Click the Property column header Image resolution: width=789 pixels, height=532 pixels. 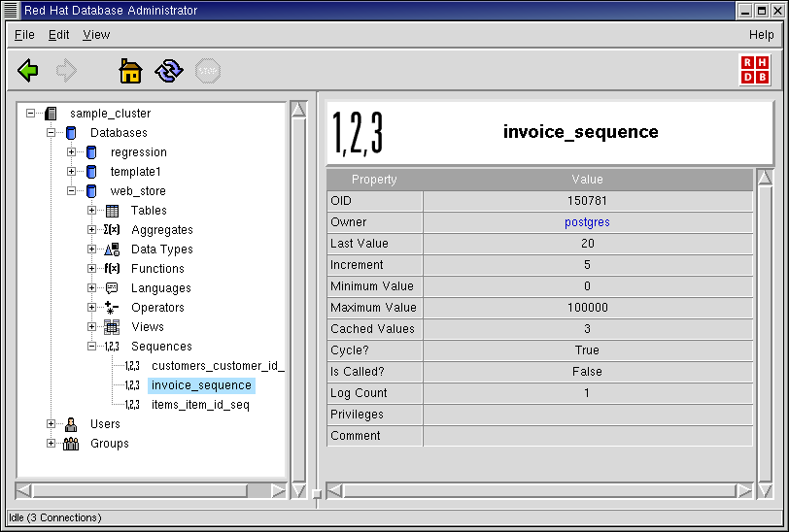click(x=374, y=180)
